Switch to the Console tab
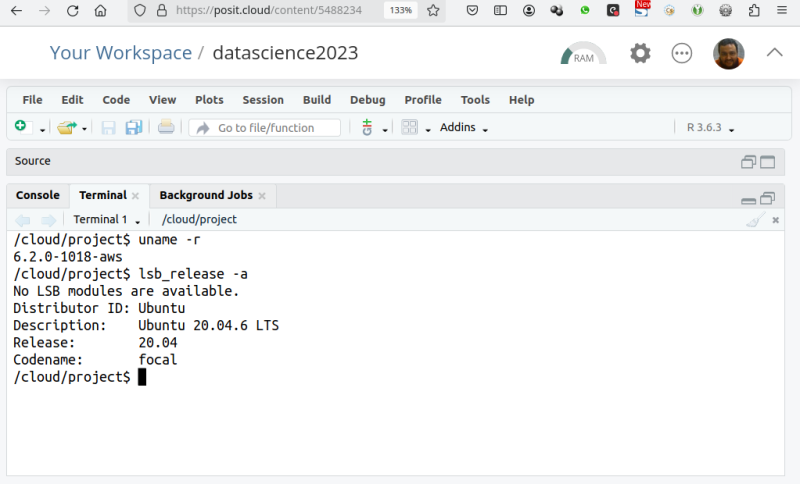The height and width of the screenshot is (484, 800). pyautogui.click(x=38, y=196)
